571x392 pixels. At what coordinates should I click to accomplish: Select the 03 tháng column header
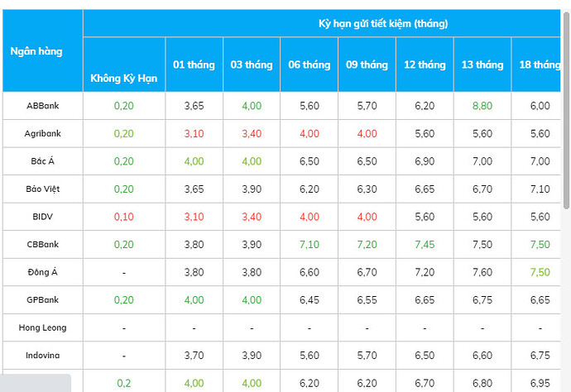(x=252, y=65)
